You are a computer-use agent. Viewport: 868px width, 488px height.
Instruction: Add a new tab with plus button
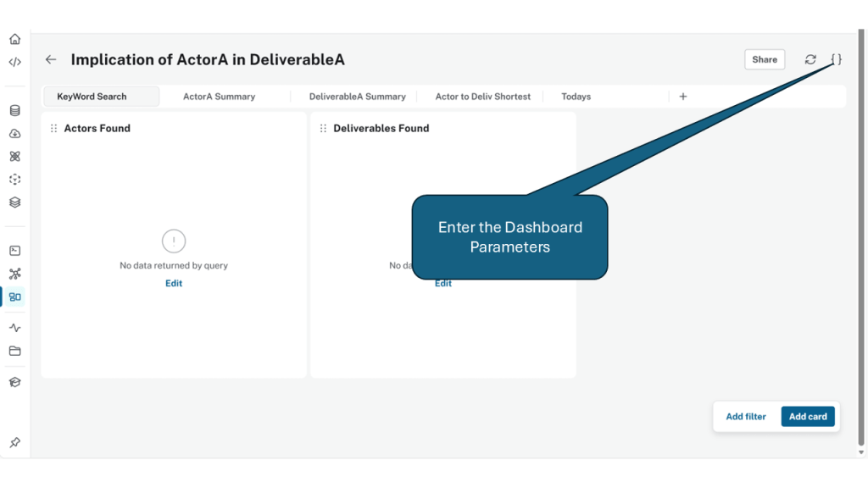pos(683,97)
